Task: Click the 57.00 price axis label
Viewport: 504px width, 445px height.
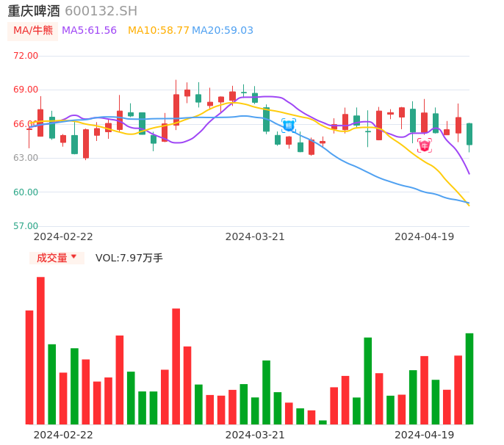Action: point(26,226)
